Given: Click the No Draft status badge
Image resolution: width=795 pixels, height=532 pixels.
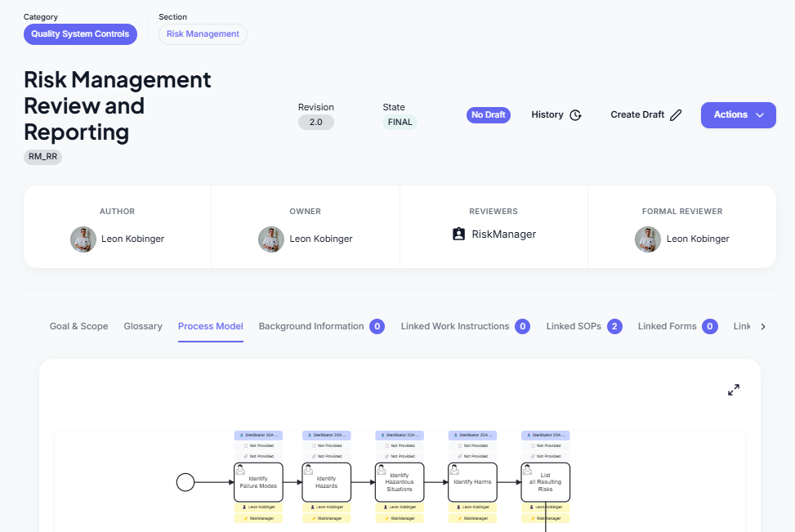Looking at the screenshot, I should tap(489, 115).
